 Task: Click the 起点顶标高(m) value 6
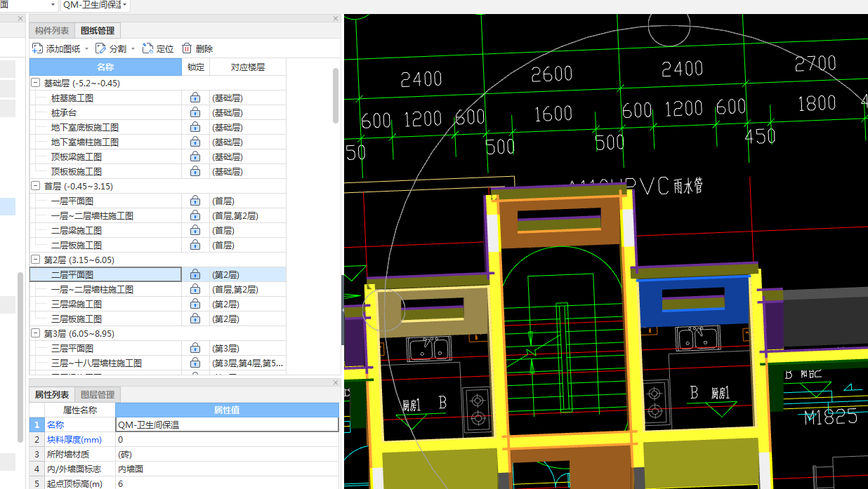click(227, 483)
